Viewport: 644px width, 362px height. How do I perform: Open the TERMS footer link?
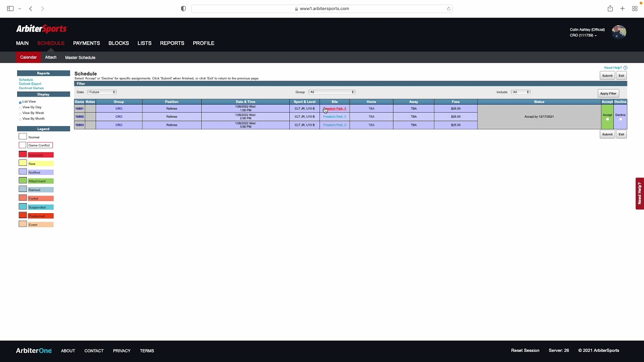[x=147, y=351]
